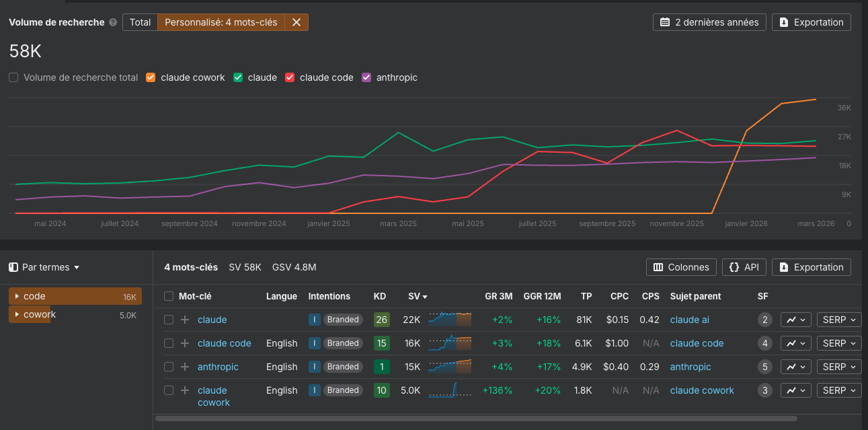
Task: Click the green KD badge for claude
Action: click(x=381, y=319)
